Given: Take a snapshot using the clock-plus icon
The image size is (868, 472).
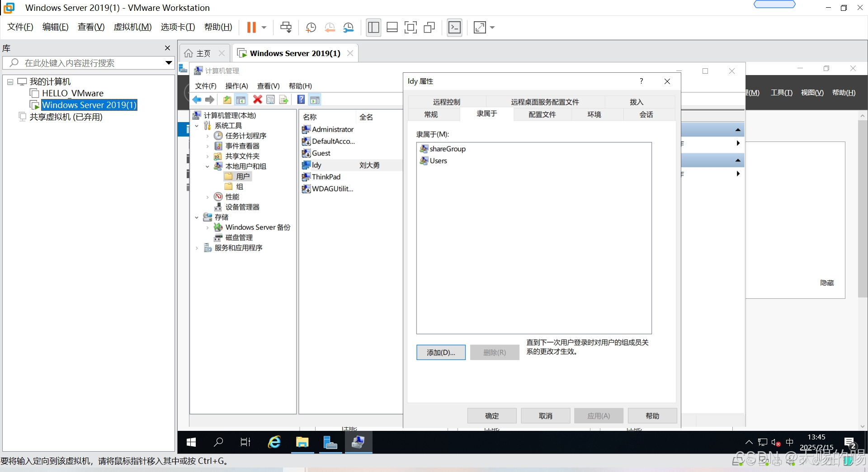Looking at the screenshot, I should tap(311, 28).
